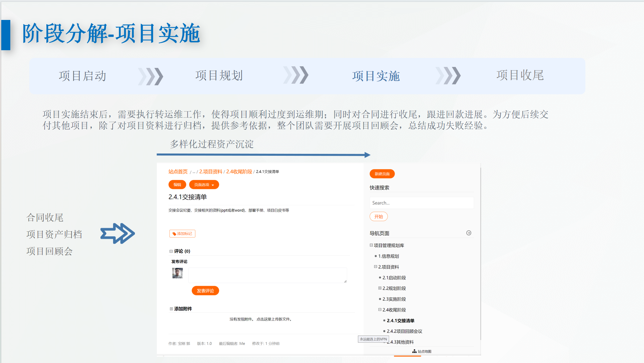Expand the 2.2规划阶段 tree node
This screenshot has height=363, width=644.
pos(380,288)
